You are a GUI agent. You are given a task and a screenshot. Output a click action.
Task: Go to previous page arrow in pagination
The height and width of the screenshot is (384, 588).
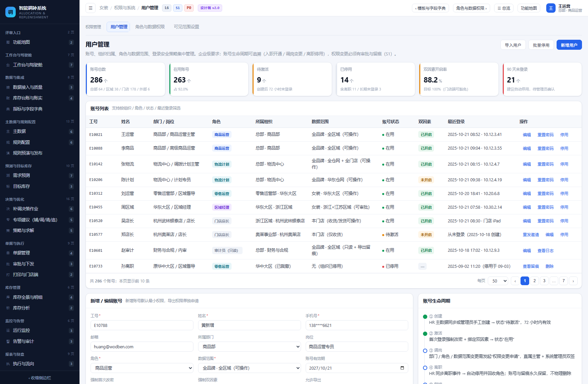(x=515, y=281)
